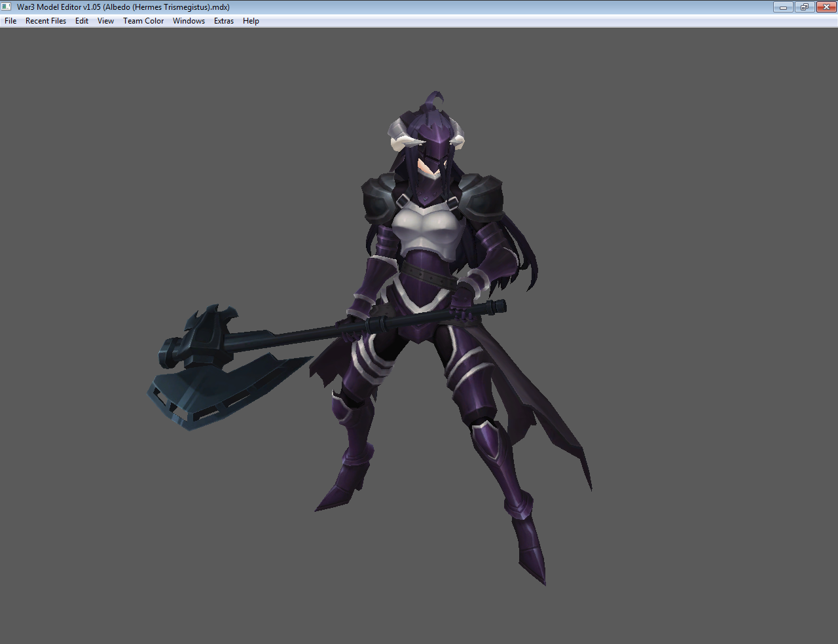Open the File menu
Viewport: 838px width, 644px height.
(x=10, y=21)
